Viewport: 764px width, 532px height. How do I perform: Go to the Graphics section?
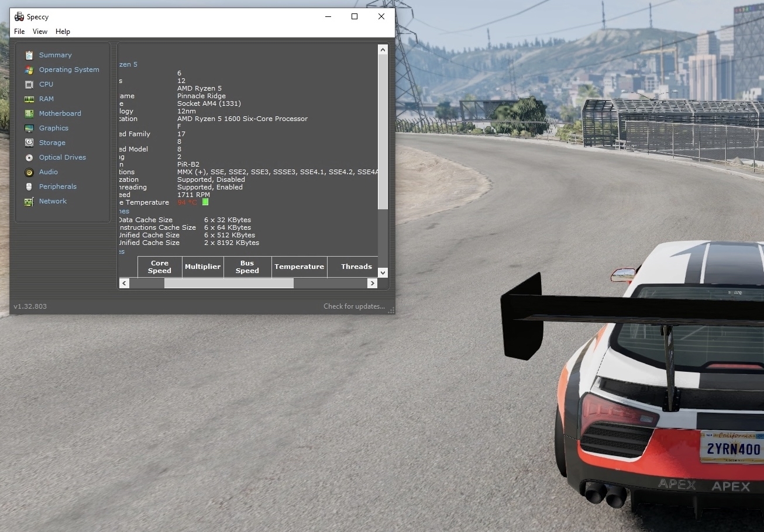tap(54, 128)
